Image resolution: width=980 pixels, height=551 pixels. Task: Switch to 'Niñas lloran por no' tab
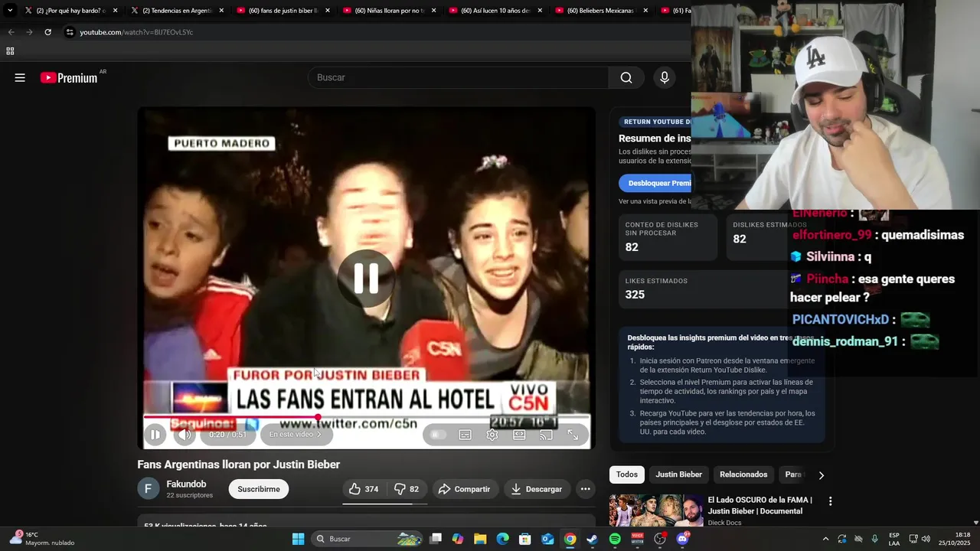pos(388,11)
